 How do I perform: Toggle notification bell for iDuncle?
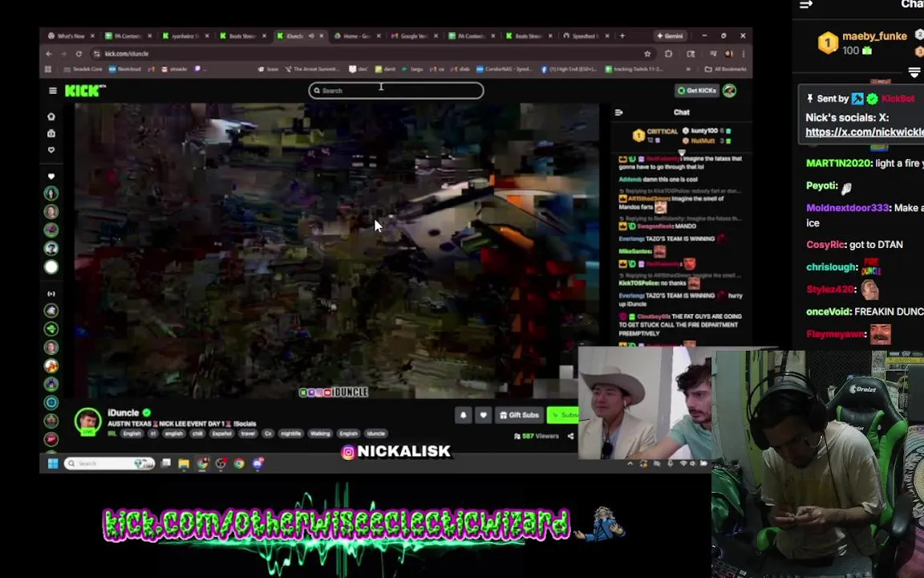pyautogui.click(x=463, y=415)
